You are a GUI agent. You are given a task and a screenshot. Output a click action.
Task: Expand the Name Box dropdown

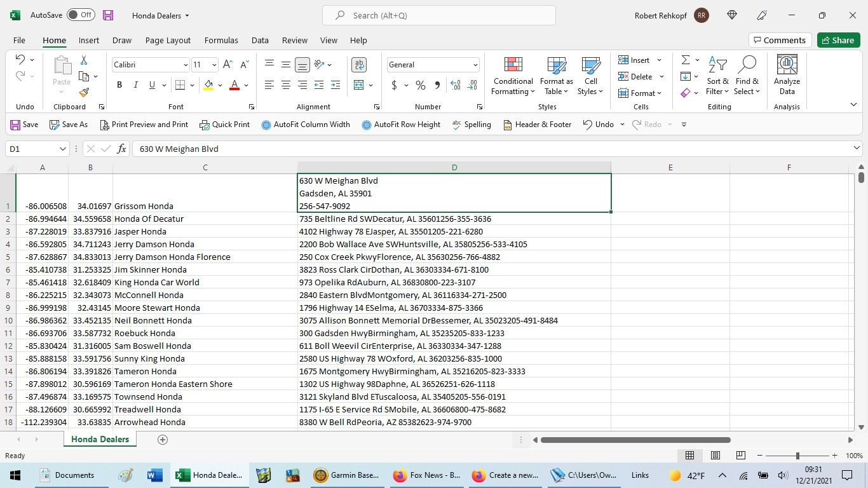coord(62,149)
